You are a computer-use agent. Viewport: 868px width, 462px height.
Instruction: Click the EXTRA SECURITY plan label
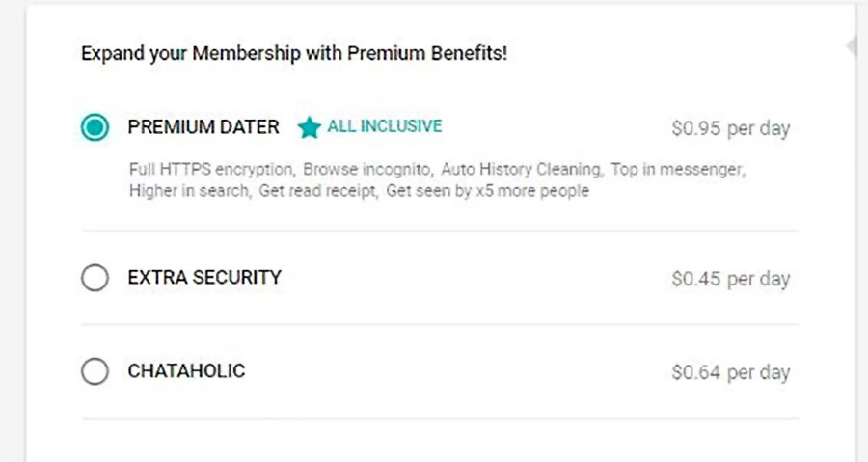[x=204, y=278]
